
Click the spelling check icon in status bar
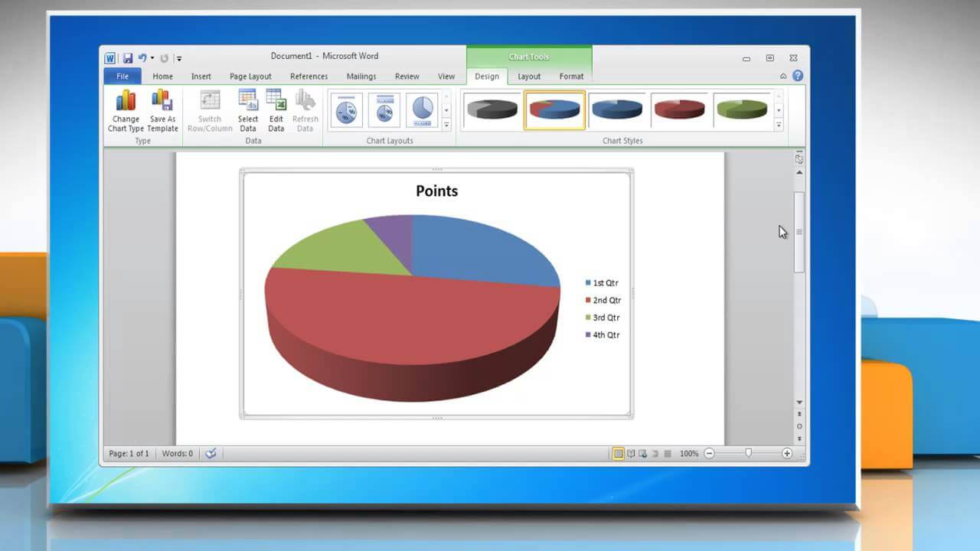pos(211,453)
